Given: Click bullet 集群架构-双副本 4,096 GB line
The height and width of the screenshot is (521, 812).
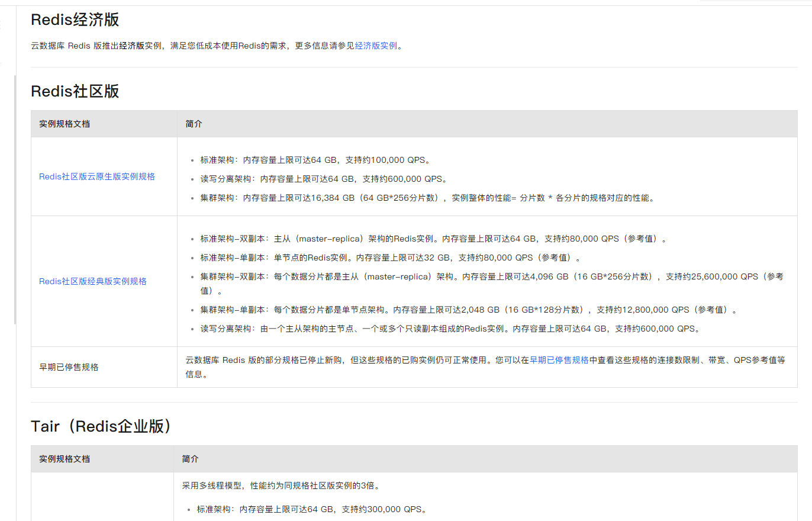Looking at the screenshot, I should pos(492,284).
